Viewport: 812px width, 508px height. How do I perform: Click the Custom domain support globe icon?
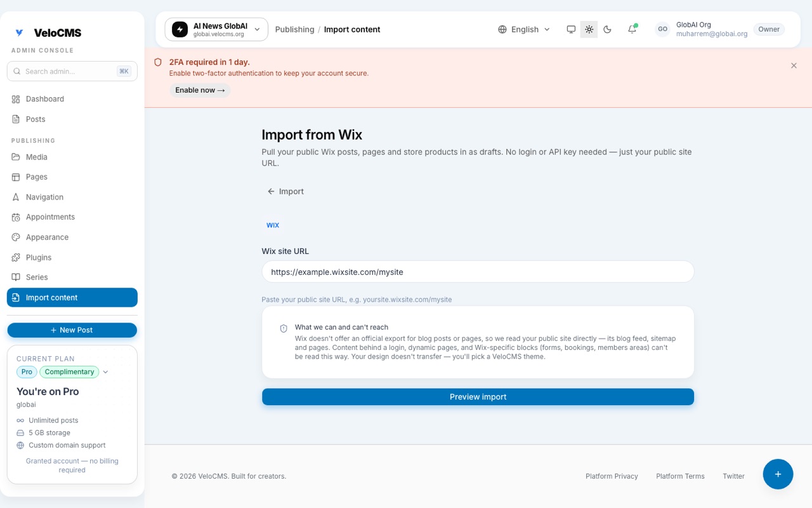point(20,446)
